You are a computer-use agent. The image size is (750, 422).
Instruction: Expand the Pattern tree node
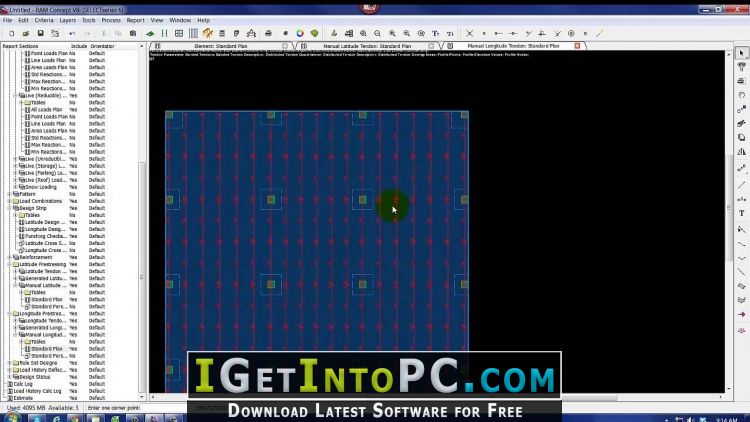point(10,194)
